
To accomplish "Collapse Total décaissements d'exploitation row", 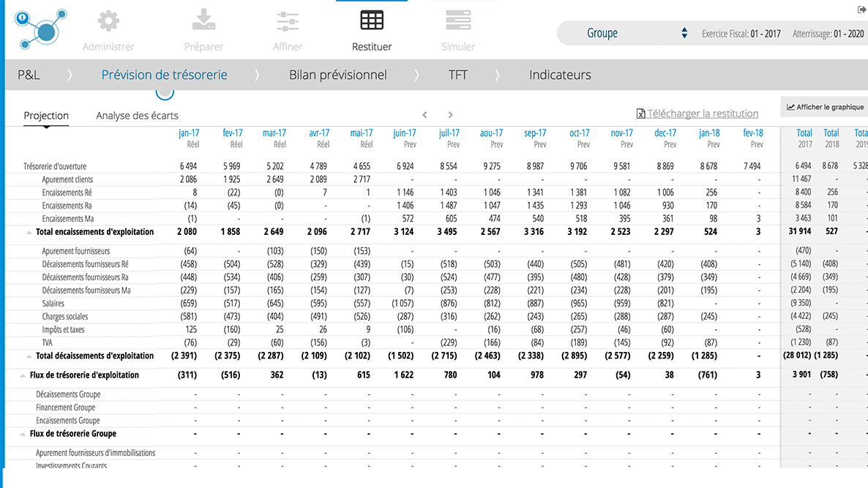I will 29,356.
